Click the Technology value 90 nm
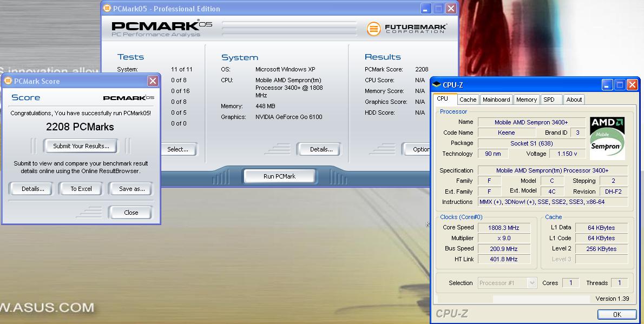 pos(493,154)
